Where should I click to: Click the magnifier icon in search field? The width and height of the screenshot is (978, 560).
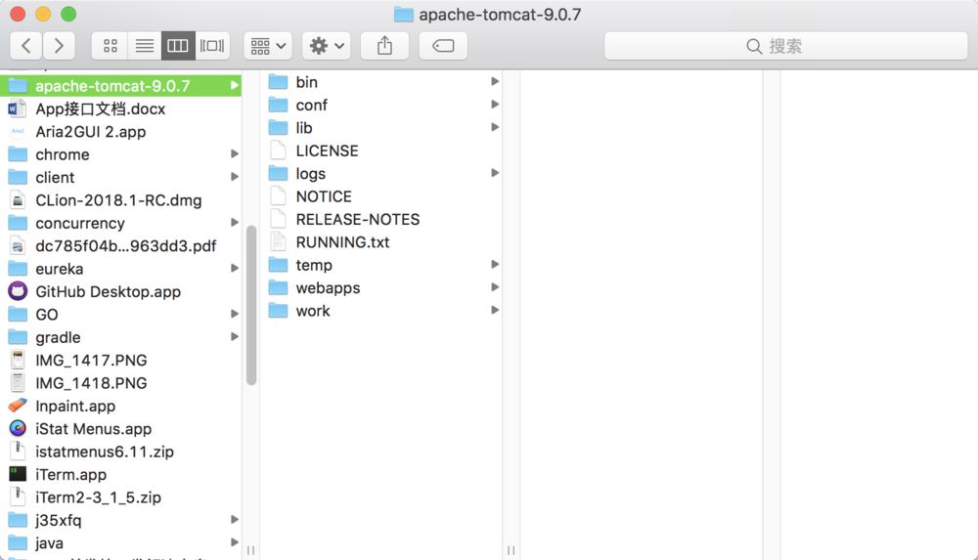(753, 46)
